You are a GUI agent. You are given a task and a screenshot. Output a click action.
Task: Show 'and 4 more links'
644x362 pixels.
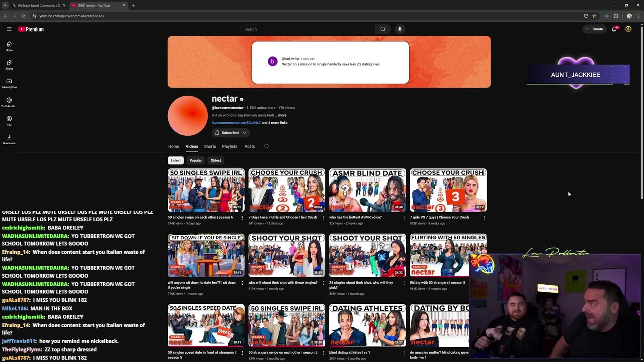tap(274, 123)
